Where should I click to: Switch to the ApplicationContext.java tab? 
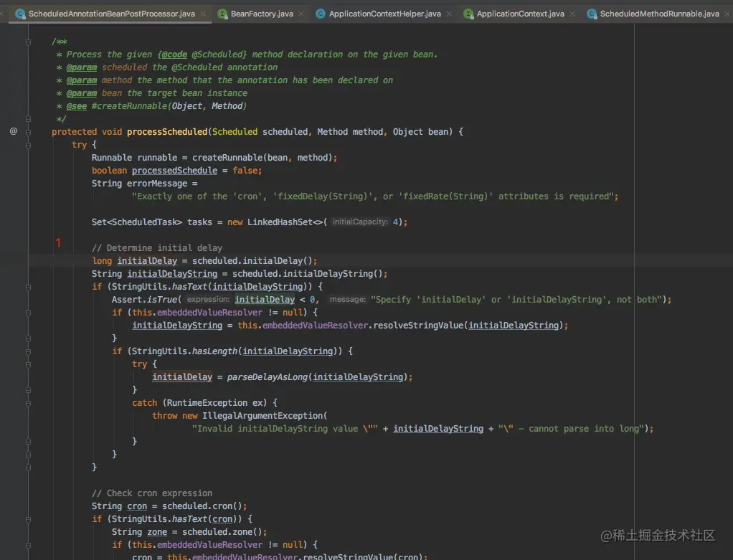click(x=520, y=14)
